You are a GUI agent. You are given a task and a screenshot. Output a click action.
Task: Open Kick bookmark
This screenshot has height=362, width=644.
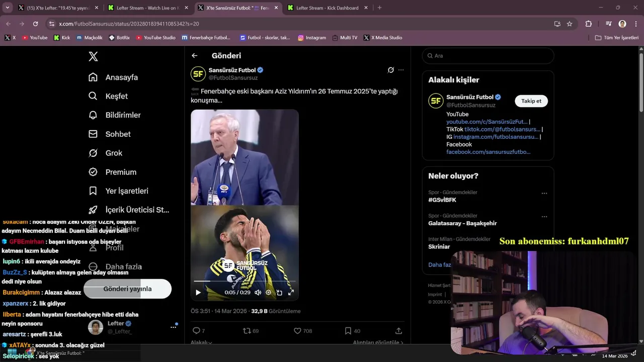coord(62,38)
